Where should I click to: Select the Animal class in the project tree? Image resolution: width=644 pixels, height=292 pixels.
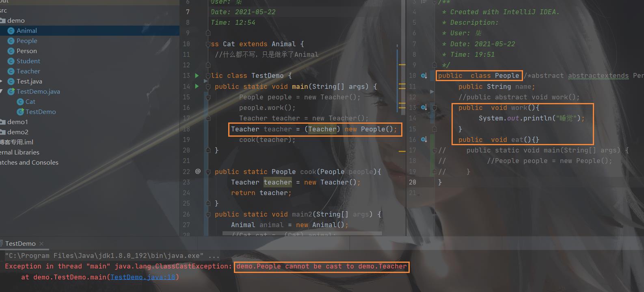(27, 30)
